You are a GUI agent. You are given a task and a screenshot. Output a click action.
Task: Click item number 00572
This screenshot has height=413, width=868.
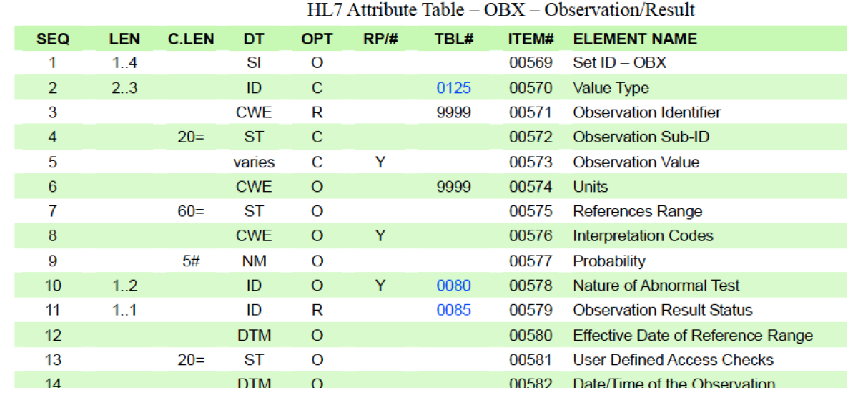coord(531,137)
